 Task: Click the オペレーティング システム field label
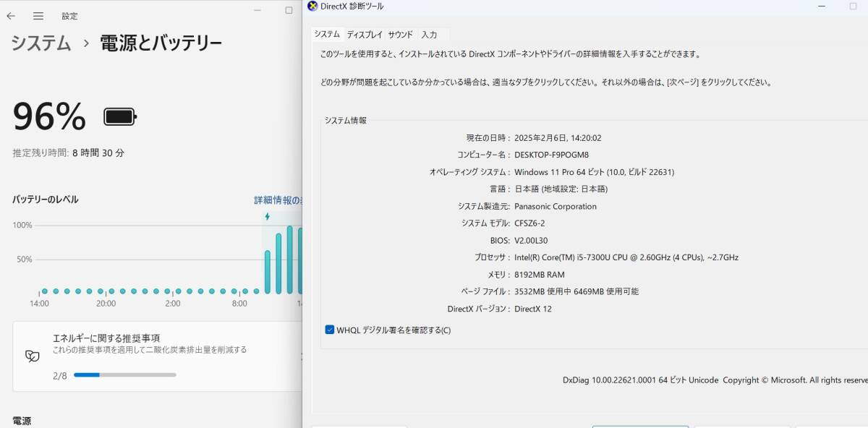click(469, 172)
